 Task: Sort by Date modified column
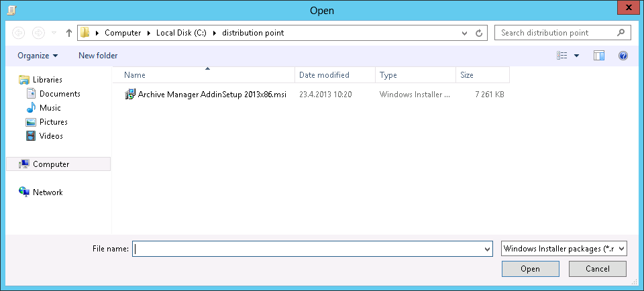pos(335,75)
